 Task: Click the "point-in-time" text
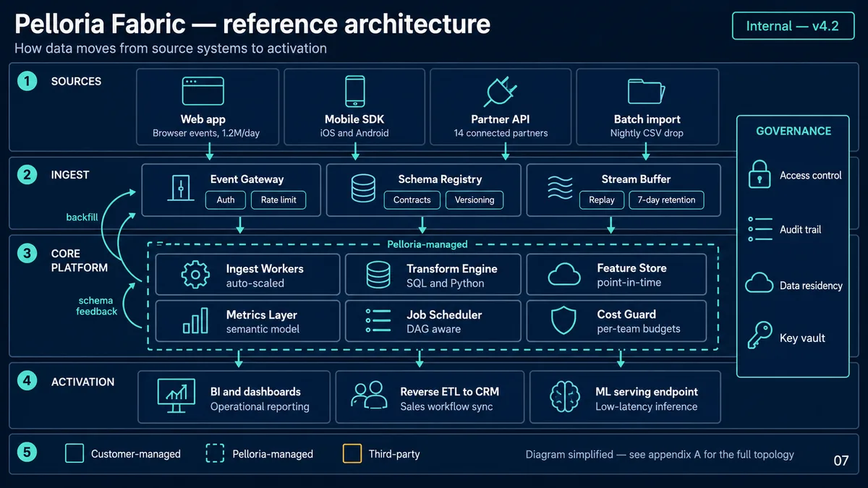pyautogui.click(x=629, y=283)
